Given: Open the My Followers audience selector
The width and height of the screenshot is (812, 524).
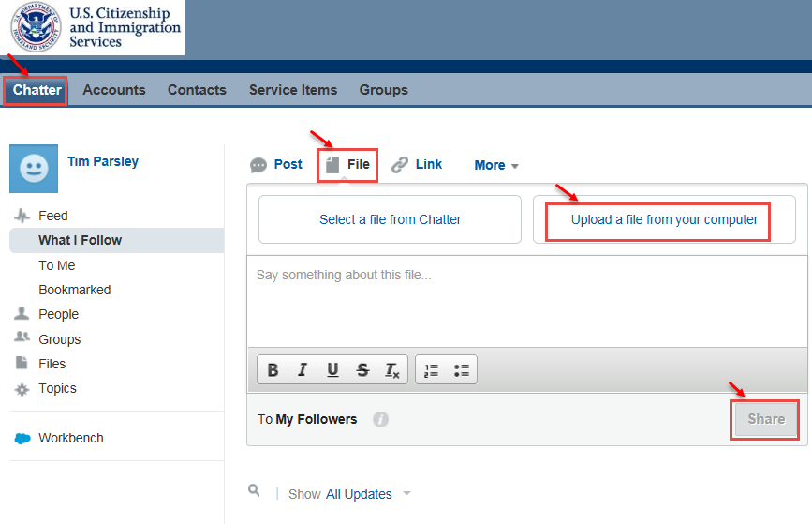Looking at the screenshot, I should pyautogui.click(x=316, y=419).
